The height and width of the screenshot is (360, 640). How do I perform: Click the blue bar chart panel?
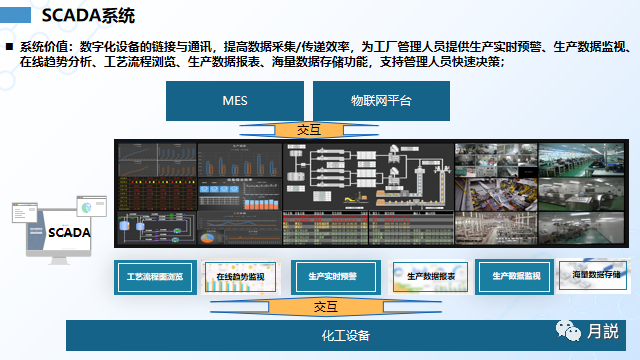click(240, 160)
